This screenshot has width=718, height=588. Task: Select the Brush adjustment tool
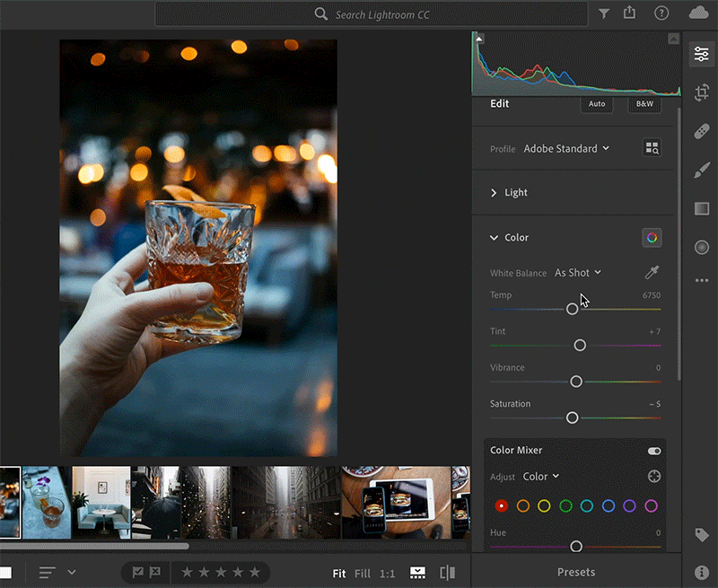pyautogui.click(x=701, y=171)
